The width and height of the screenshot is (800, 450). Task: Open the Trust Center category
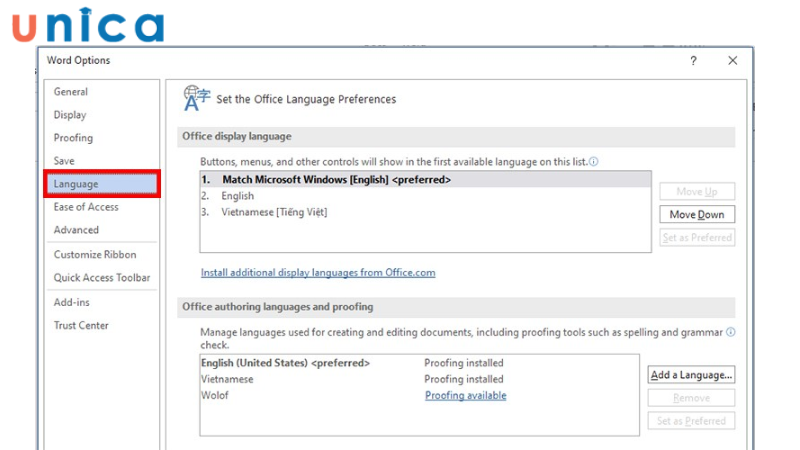click(81, 325)
